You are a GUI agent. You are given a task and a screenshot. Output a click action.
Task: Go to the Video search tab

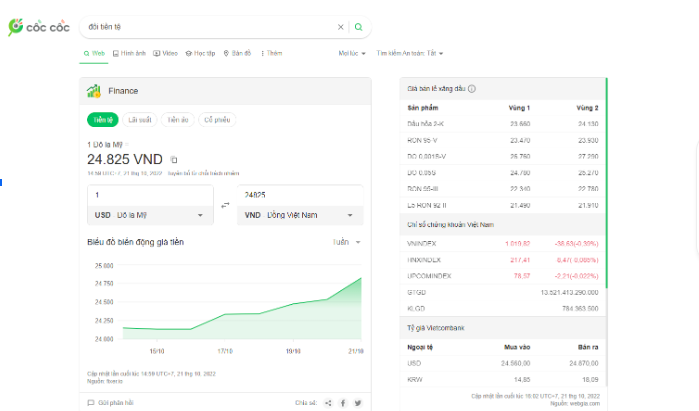[x=166, y=53]
